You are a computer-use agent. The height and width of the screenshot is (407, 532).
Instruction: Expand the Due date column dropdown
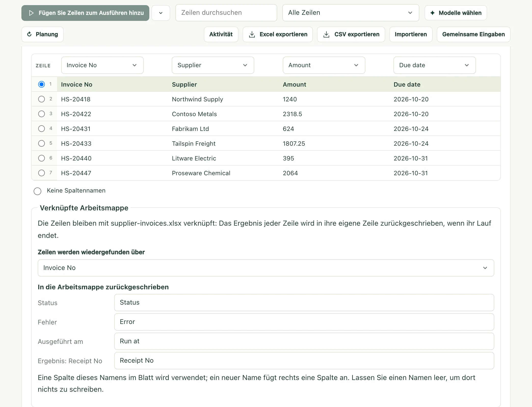click(x=435, y=65)
